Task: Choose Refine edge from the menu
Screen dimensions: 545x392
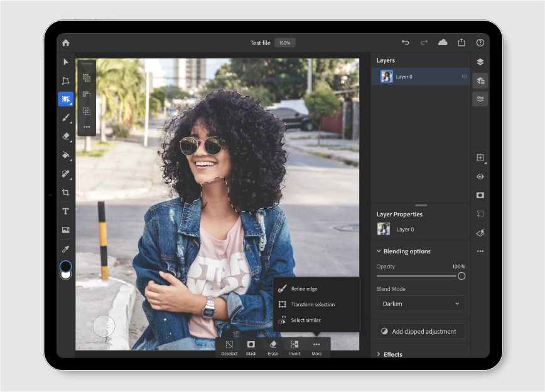Action: (x=304, y=289)
